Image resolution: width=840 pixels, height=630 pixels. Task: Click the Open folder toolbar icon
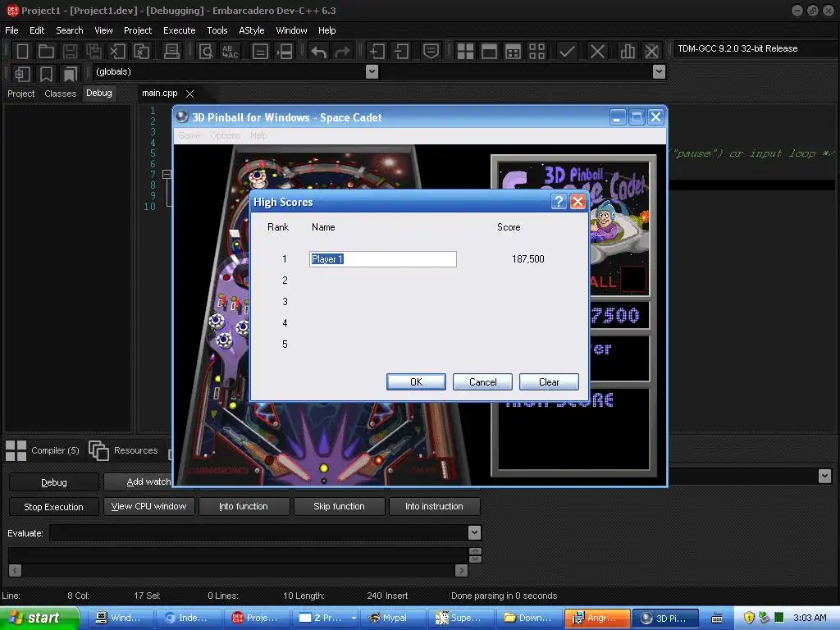[46, 52]
